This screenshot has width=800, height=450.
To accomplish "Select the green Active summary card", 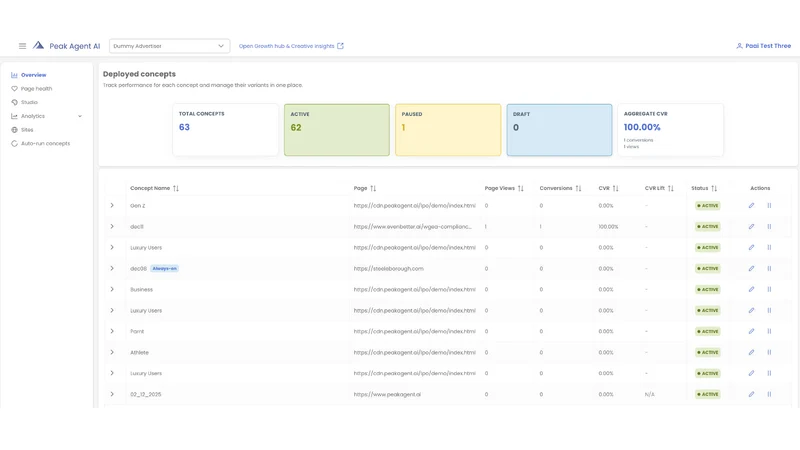I will 337,130.
